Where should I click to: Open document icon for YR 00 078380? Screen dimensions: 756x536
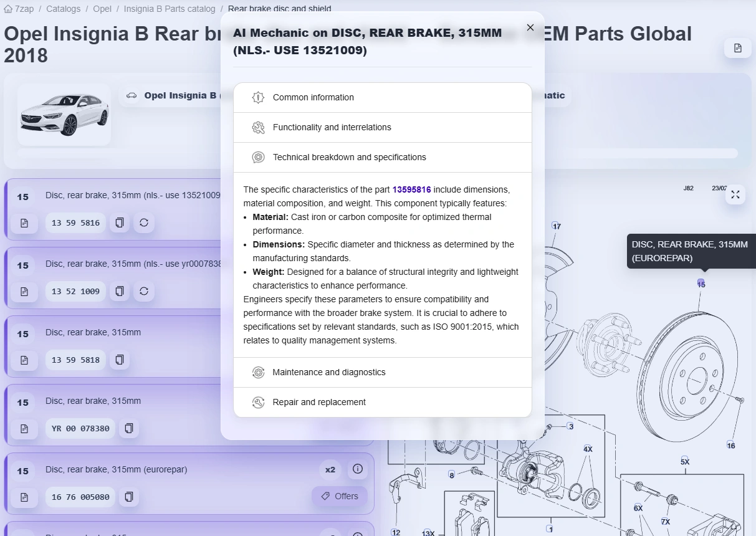click(x=24, y=428)
